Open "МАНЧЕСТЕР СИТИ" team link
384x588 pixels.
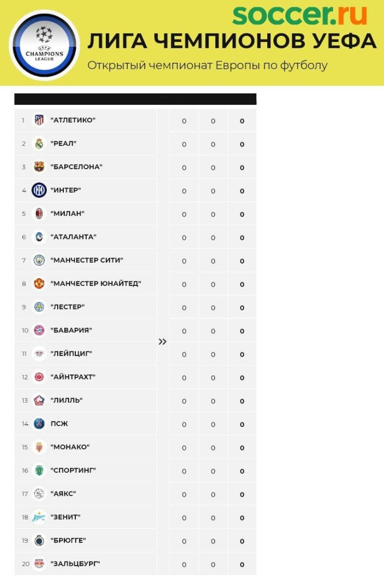[87, 260]
